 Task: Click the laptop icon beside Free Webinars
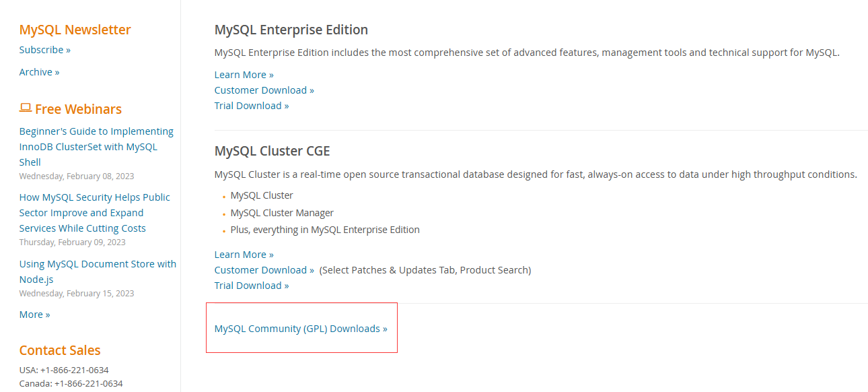[x=26, y=108]
